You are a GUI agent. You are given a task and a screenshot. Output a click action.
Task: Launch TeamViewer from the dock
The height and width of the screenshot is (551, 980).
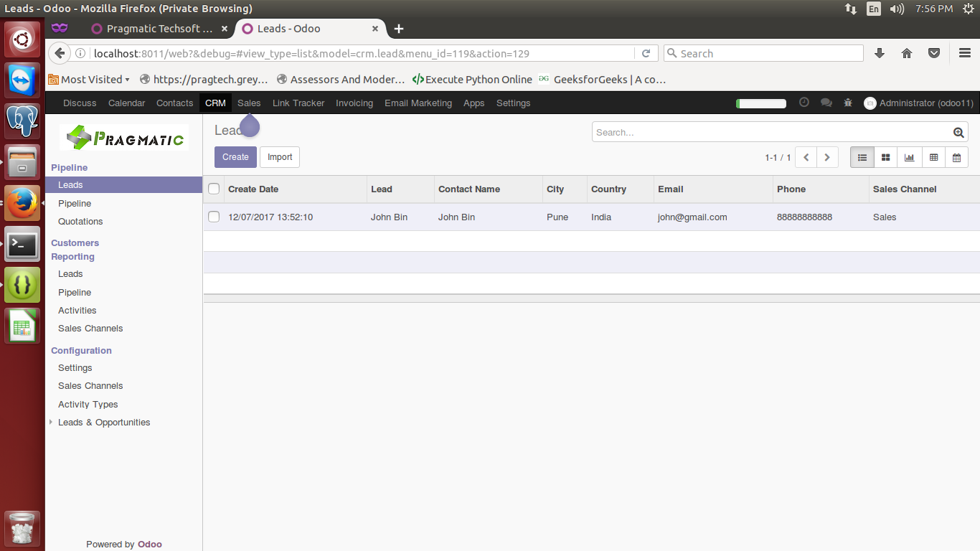point(22,80)
